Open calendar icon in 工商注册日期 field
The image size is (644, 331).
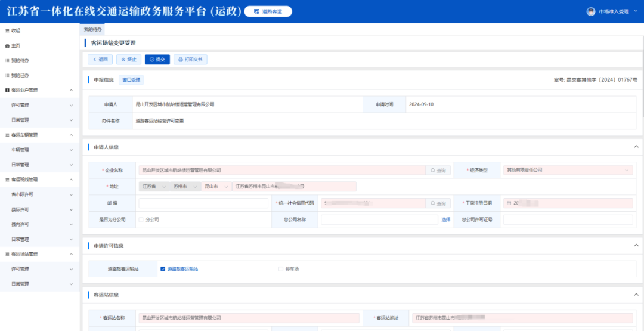509,203
